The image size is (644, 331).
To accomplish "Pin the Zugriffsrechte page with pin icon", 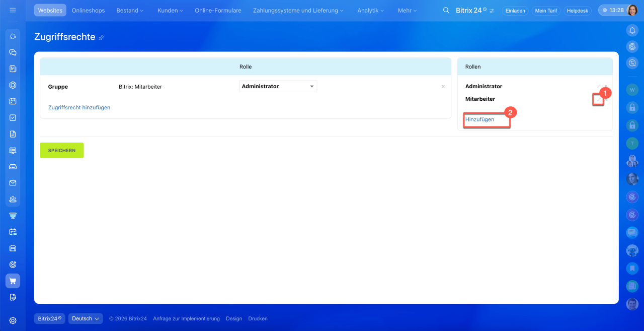I will click(101, 37).
